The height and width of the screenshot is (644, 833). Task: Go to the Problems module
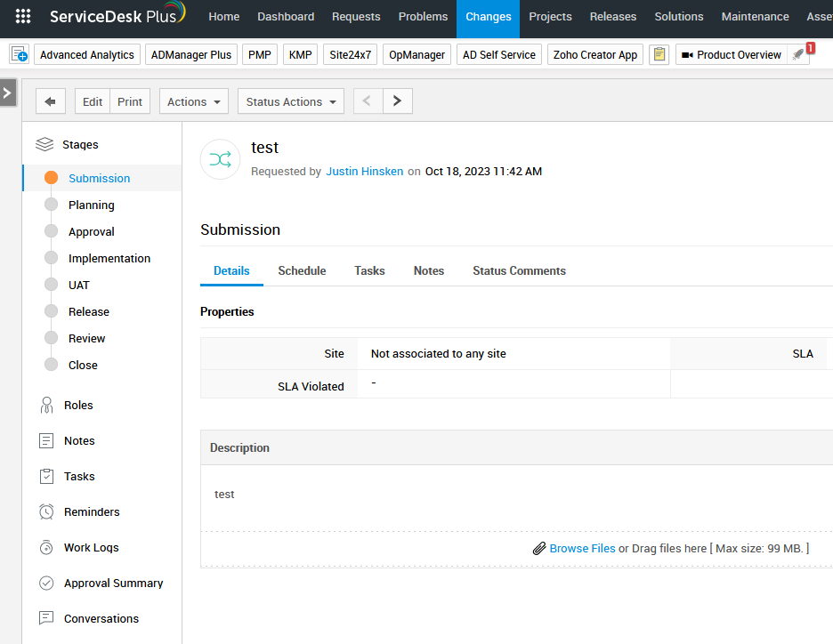click(x=423, y=17)
